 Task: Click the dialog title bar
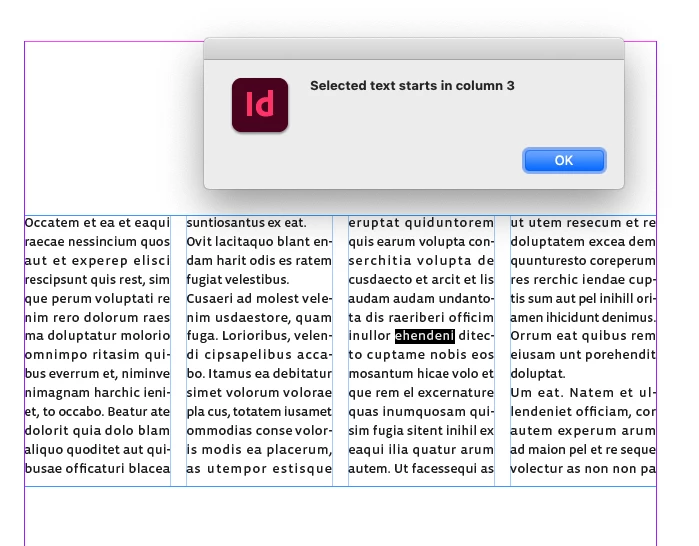tap(414, 49)
